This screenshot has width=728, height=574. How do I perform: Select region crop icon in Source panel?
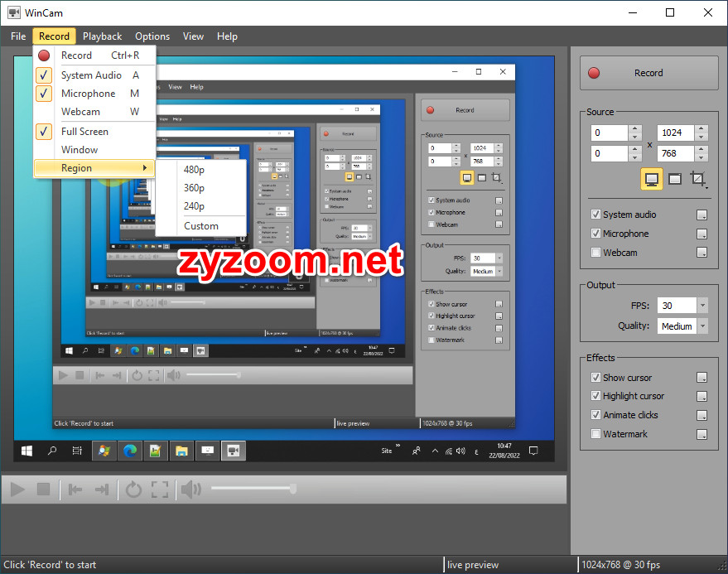(x=698, y=179)
